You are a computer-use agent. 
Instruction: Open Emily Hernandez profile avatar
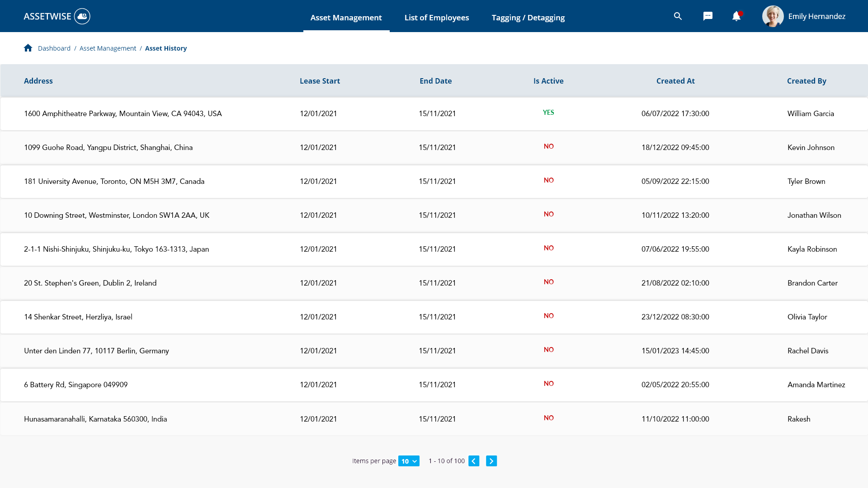point(773,16)
